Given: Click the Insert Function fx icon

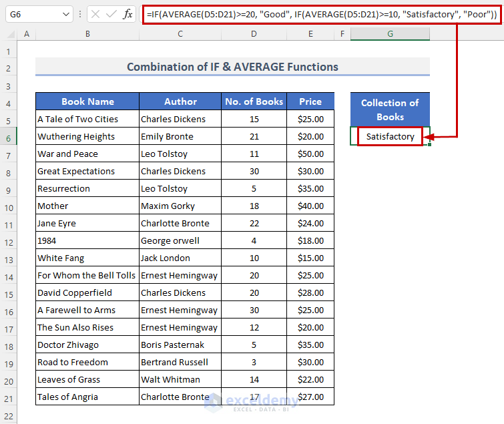Looking at the screenshot, I should (128, 14).
